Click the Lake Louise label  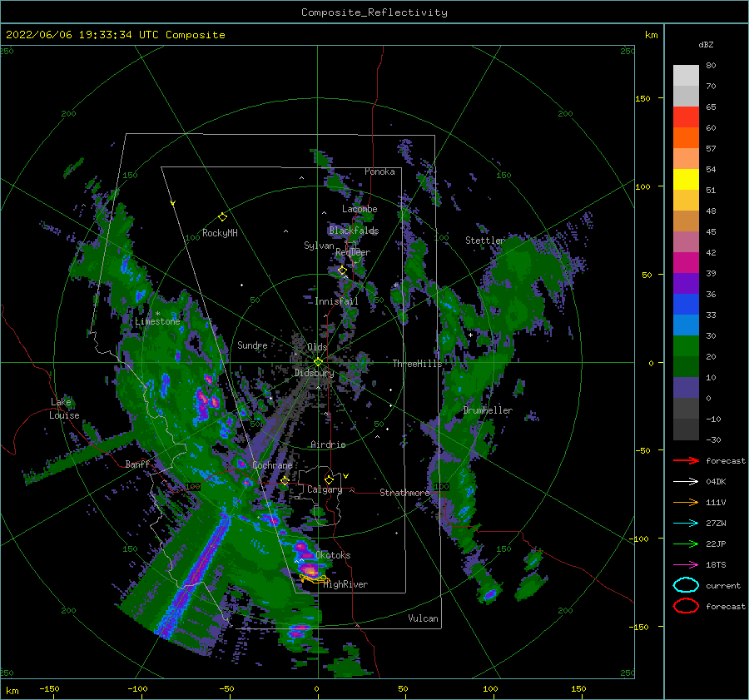click(x=66, y=409)
